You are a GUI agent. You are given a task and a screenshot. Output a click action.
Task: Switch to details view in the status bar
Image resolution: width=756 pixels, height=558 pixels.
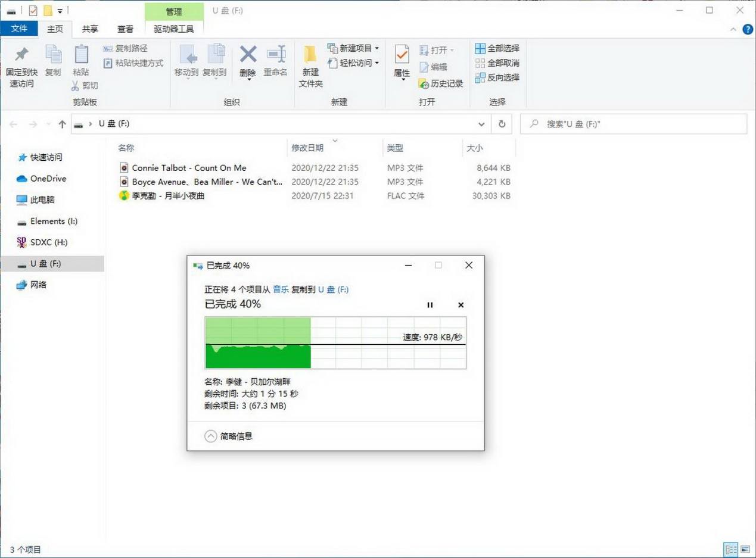point(730,550)
